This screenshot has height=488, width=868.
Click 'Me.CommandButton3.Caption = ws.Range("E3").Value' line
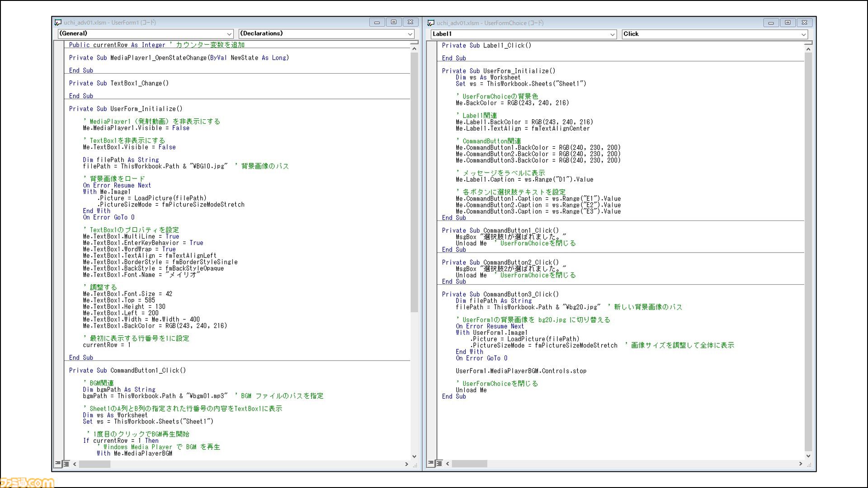(x=538, y=211)
